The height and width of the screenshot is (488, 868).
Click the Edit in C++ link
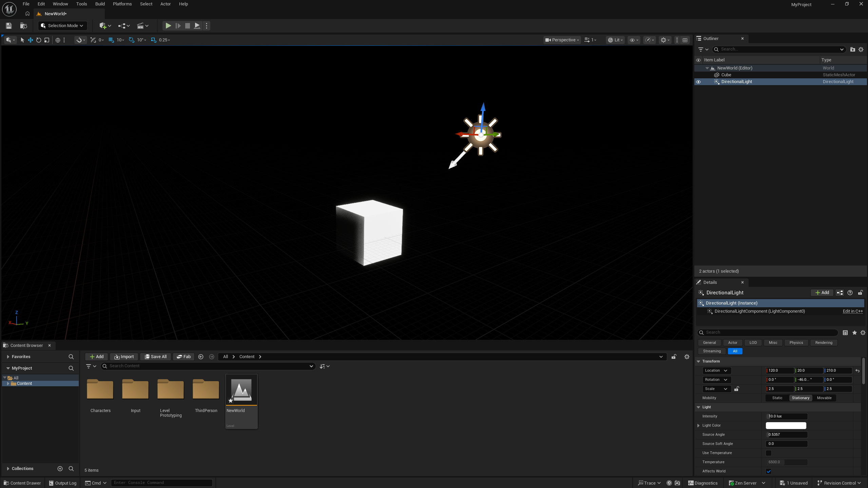coord(852,311)
